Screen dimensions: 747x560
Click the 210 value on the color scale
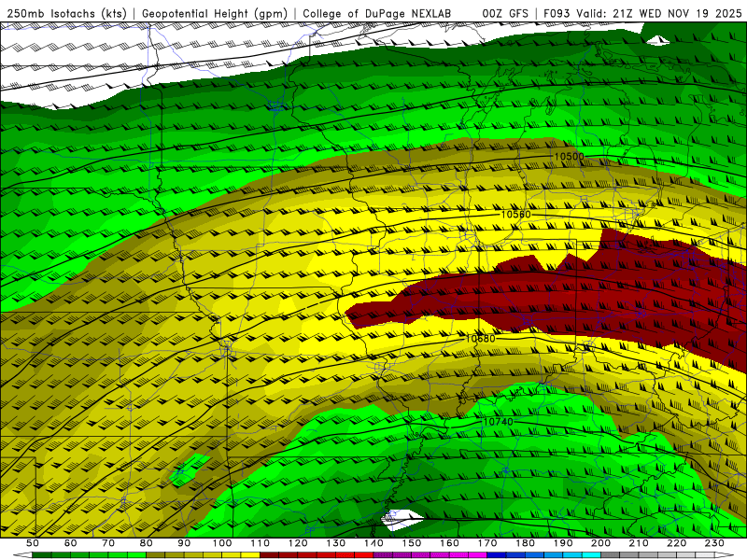coord(639,543)
